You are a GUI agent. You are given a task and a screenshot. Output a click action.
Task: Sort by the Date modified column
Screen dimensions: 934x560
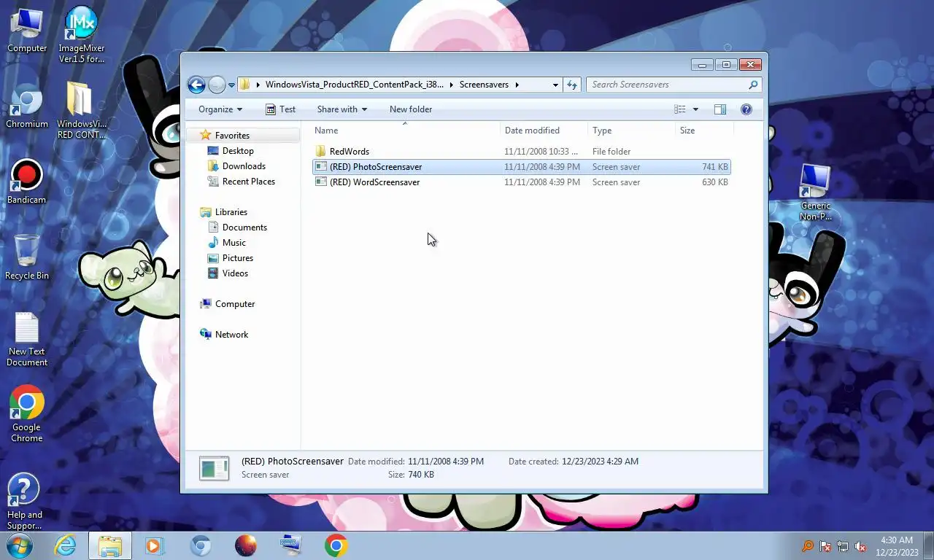tap(544, 131)
